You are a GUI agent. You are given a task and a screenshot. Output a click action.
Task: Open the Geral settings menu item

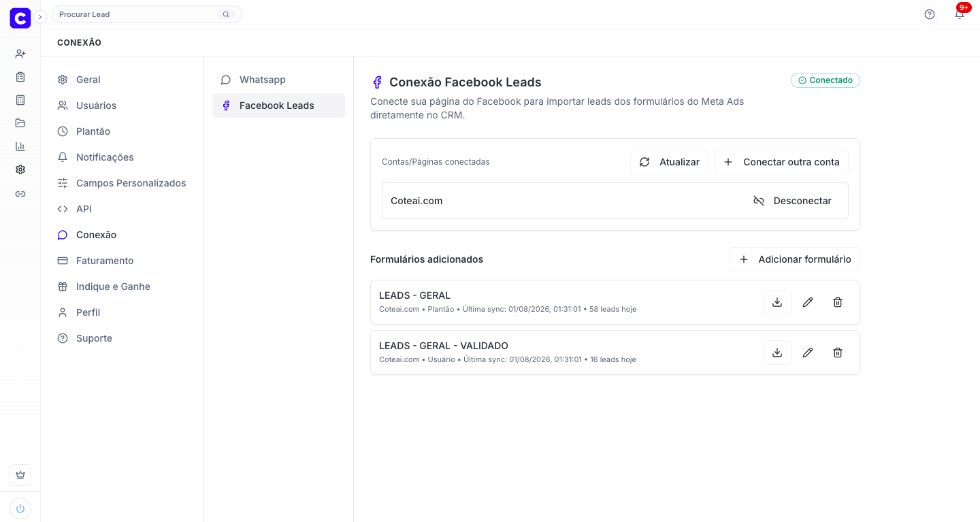pyautogui.click(x=122, y=80)
